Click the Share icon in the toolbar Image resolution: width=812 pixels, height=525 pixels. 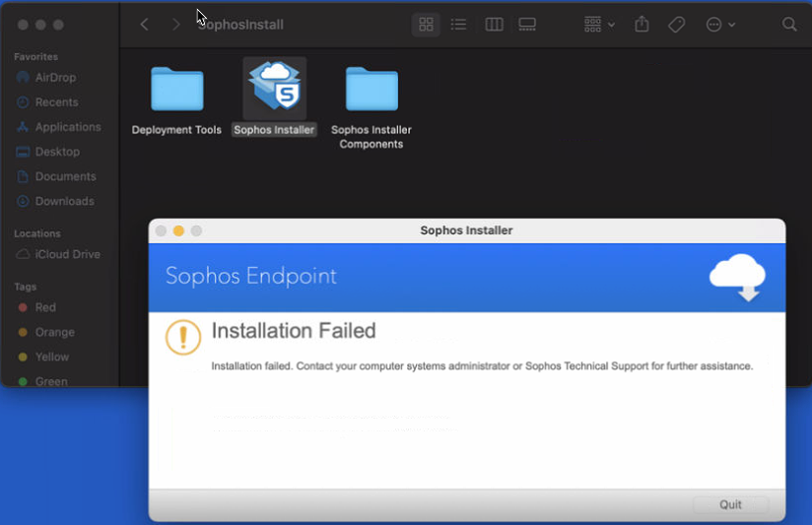point(643,25)
